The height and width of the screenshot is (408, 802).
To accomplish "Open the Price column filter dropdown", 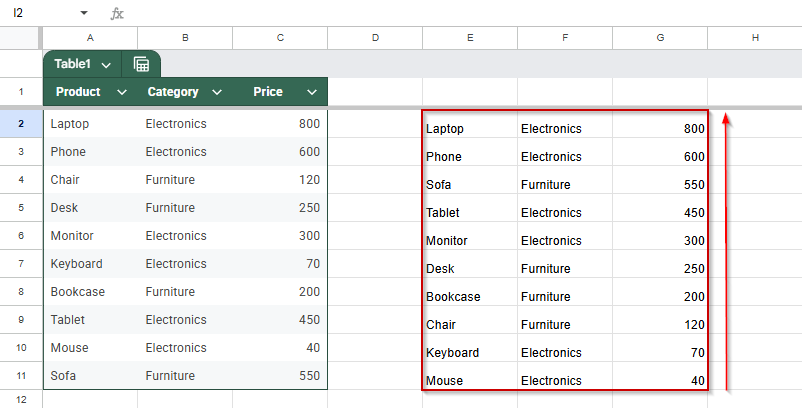I will 311,92.
